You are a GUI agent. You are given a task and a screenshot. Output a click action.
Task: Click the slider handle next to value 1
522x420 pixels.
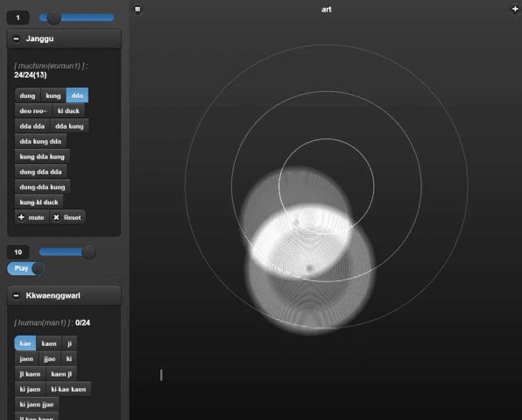[x=54, y=18]
